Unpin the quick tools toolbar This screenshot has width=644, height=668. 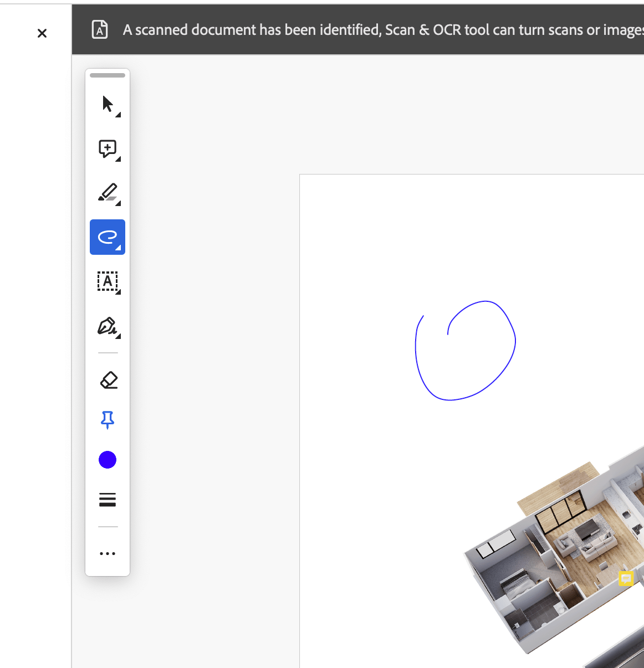pyautogui.click(x=107, y=420)
